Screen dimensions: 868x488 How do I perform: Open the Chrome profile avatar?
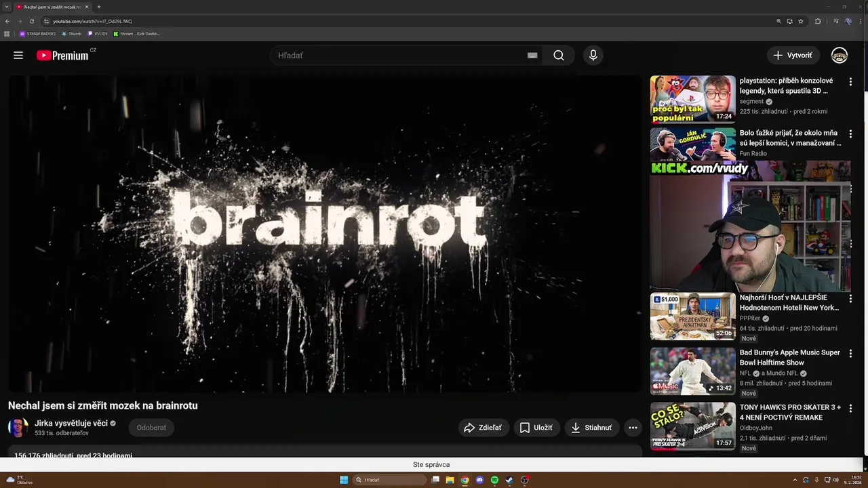tap(848, 21)
